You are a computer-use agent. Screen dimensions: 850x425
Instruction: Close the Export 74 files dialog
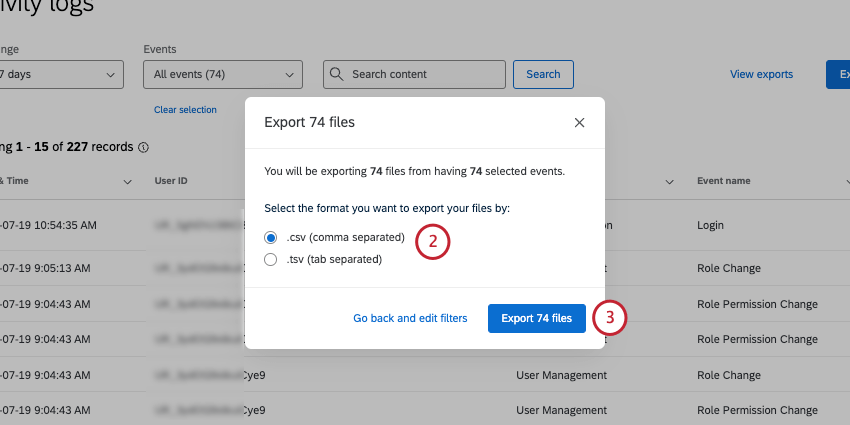click(x=579, y=123)
